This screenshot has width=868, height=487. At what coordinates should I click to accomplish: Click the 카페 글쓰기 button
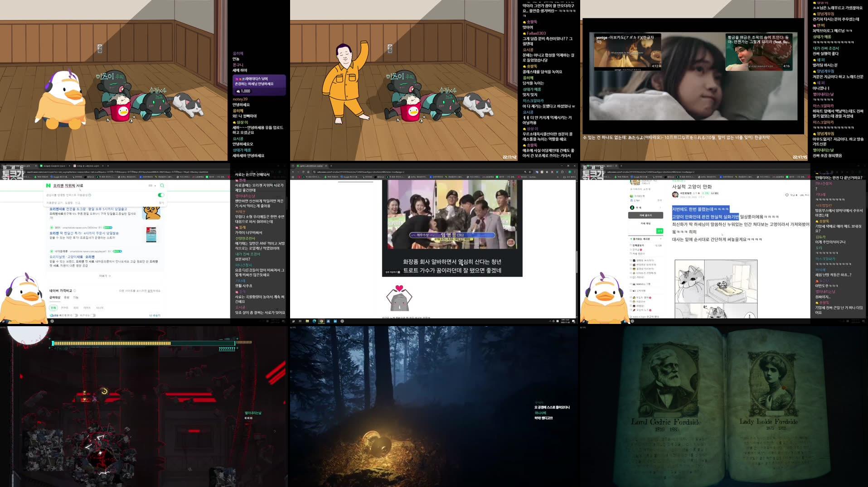tap(645, 216)
